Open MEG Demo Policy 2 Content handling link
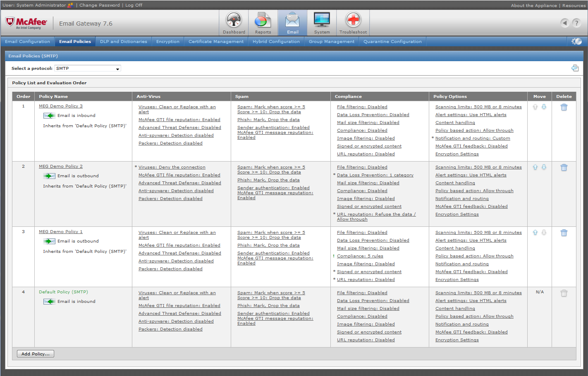This screenshot has width=588, height=376. 455,183
